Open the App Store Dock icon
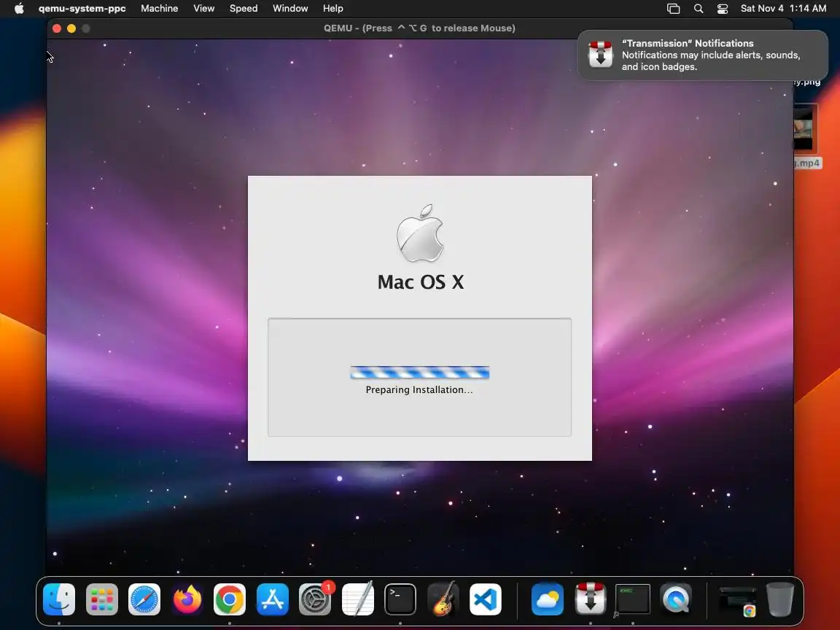Screen dimensions: 840x630 pyautogui.click(x=272, y=599)
